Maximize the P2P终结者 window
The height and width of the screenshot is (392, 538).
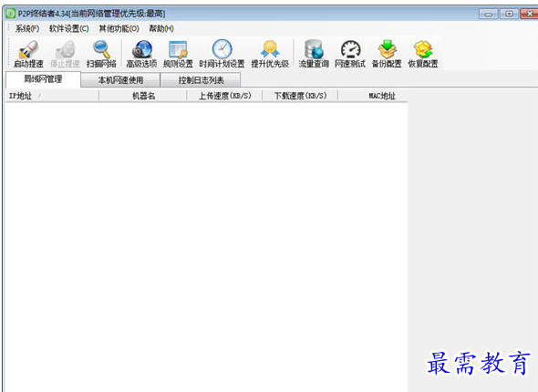point(509,14)
